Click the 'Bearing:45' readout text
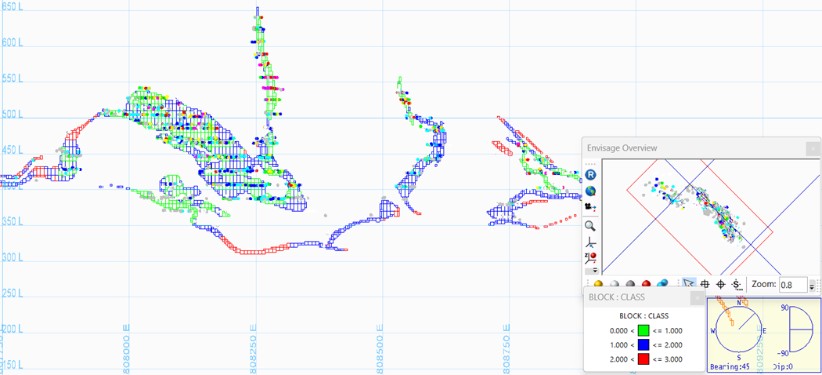 click(x=730, y=366)
